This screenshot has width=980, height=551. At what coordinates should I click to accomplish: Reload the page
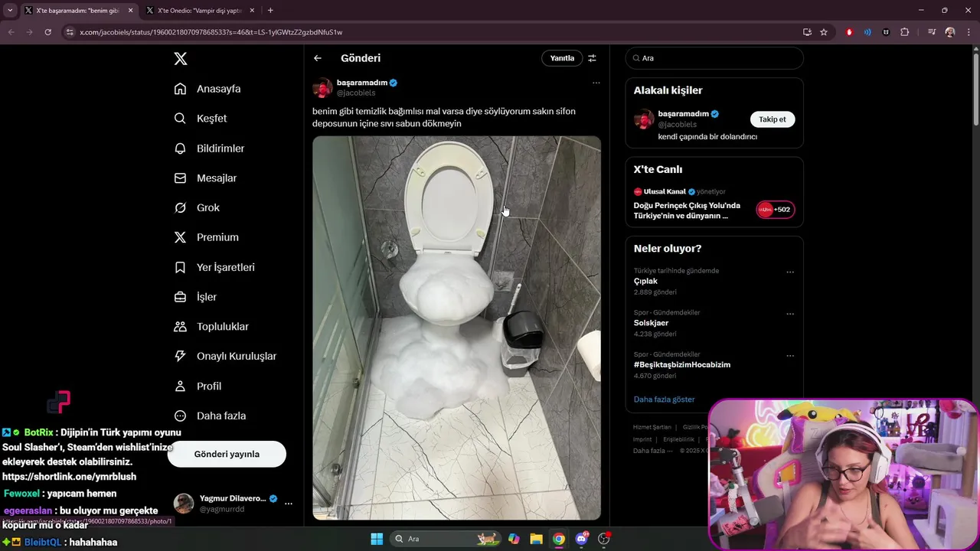pyautogui.click(x=47, y=32)
